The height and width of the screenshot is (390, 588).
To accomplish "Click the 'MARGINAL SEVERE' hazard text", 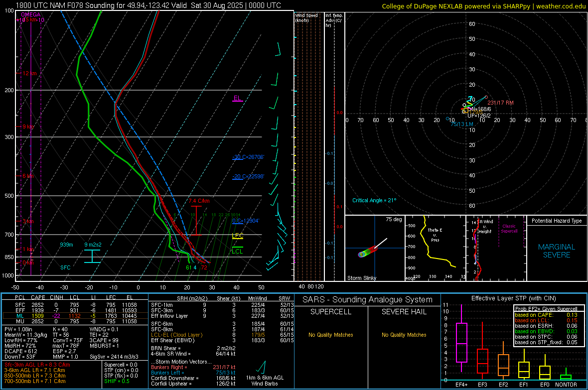I will tap(557, 251).
